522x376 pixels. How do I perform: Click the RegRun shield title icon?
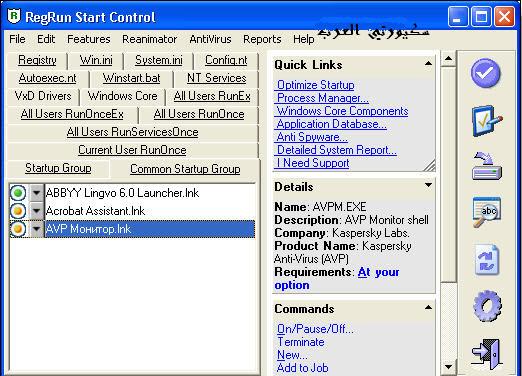click(14, 16)
